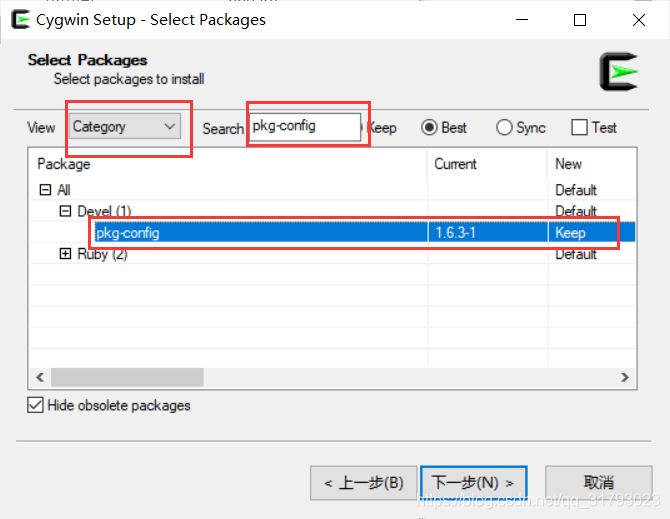Click the horizontal scrollbar right arrow
670x519 pixels.
[x=625, y=377]
